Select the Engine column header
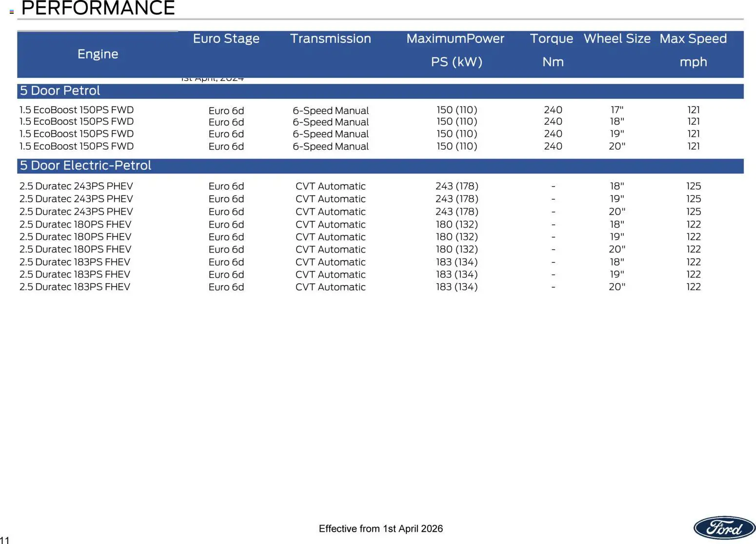756x544 pixels. (98, 54)
